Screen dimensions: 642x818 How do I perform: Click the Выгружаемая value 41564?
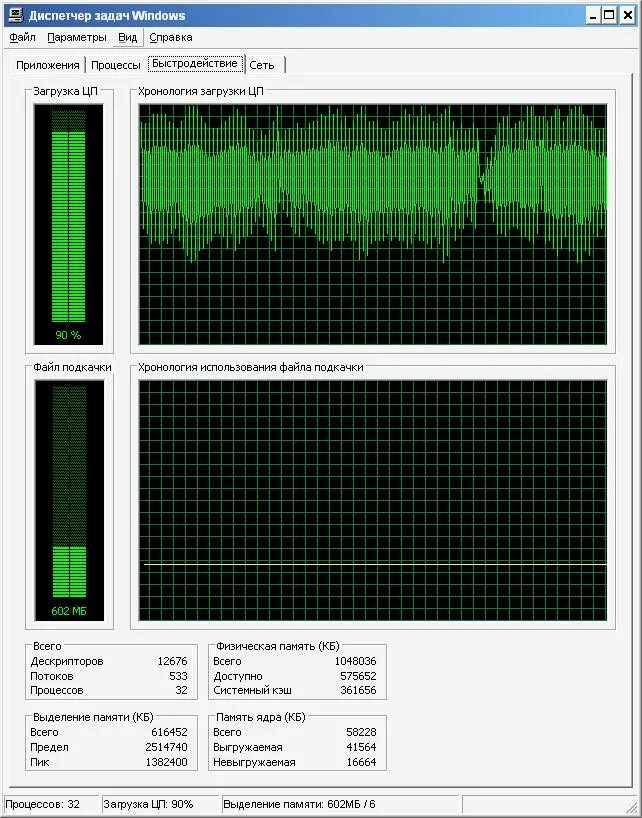[x=361, y=747]
